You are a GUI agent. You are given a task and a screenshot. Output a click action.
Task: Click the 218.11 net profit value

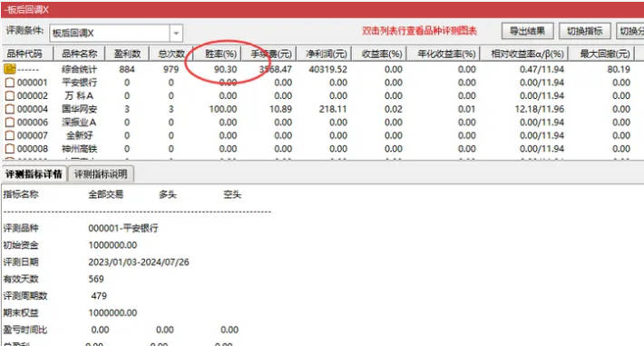[333, 109]
